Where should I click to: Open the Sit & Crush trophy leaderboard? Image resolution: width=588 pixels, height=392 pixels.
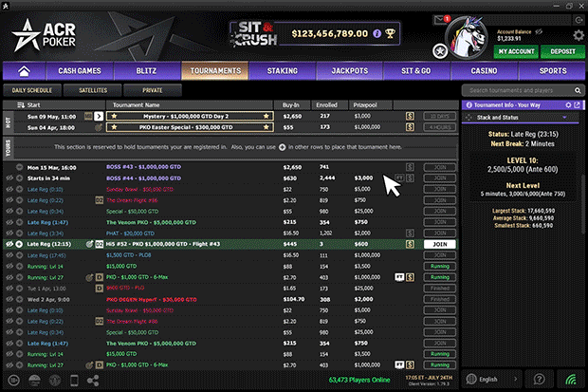(x=390, y=34)
